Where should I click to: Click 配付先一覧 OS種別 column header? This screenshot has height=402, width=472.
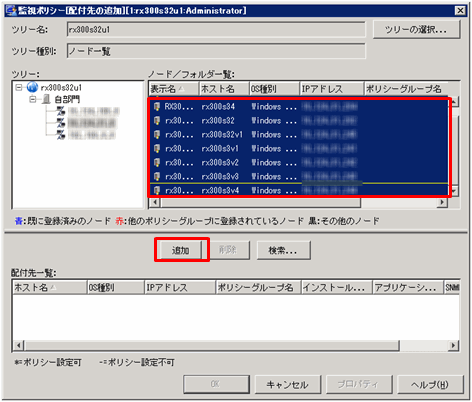click(x=116, y=287)
